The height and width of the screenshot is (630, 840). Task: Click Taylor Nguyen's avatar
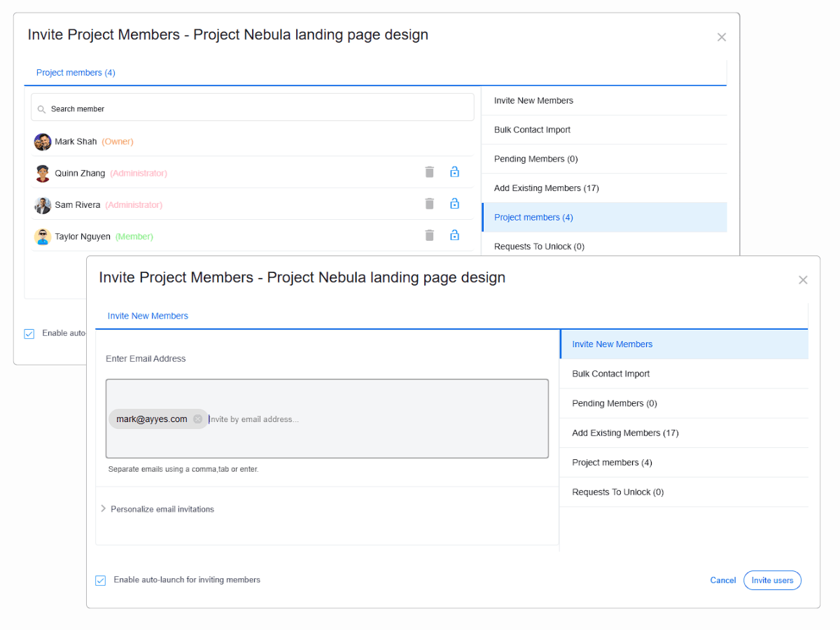point(43,237)
